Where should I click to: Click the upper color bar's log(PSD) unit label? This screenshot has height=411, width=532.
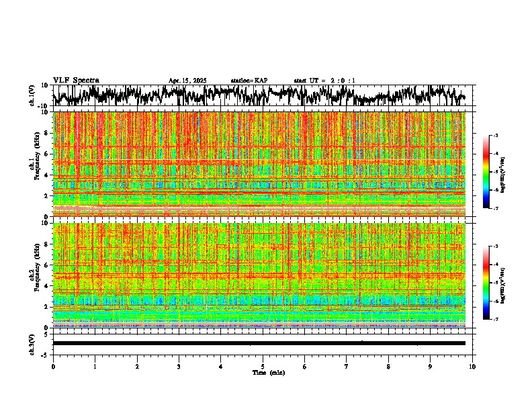[504, 175]
